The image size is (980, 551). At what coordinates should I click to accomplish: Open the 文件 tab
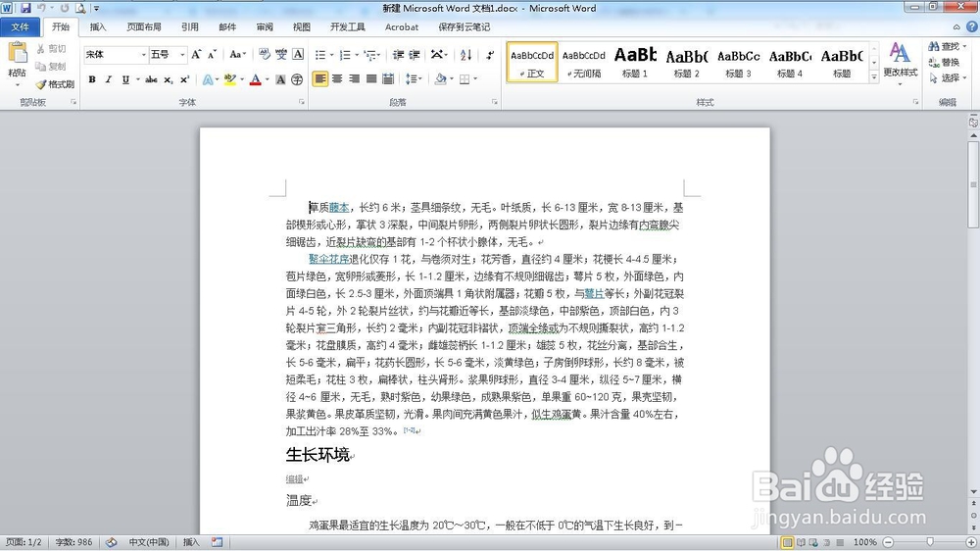[x=21, y=26]
